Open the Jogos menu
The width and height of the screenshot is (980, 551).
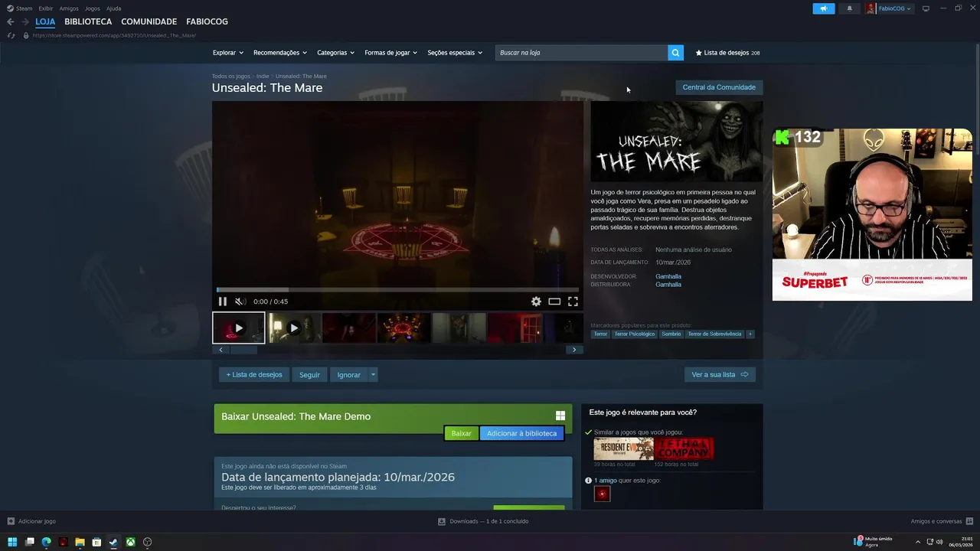click(x=93, y=8)
